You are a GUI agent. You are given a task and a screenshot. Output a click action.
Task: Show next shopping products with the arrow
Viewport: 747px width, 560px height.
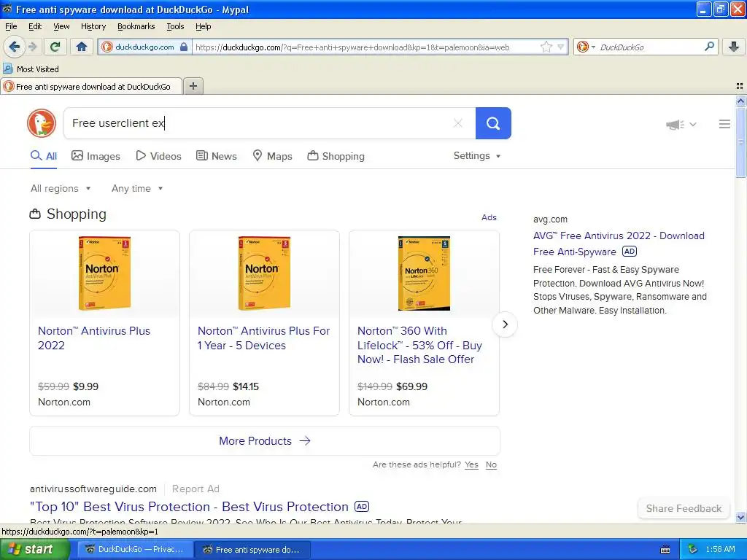pos(505,324)
